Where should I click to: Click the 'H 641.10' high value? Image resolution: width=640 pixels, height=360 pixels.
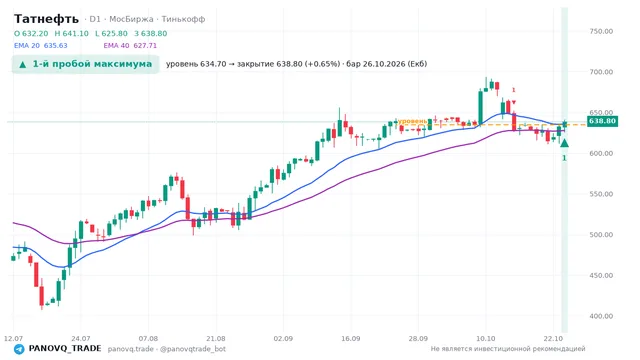click(x=71, y=33)
